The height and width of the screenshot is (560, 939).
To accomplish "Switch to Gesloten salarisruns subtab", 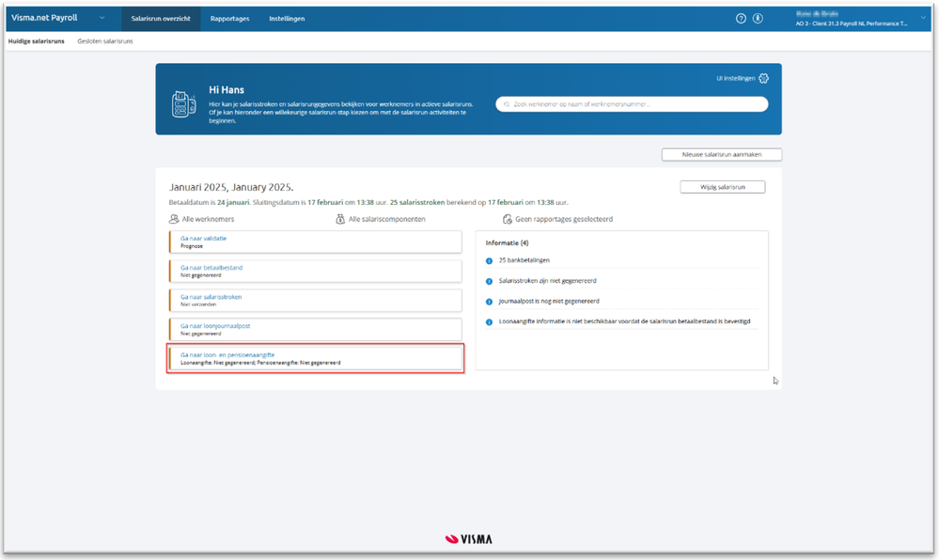I will coord(104,41).
